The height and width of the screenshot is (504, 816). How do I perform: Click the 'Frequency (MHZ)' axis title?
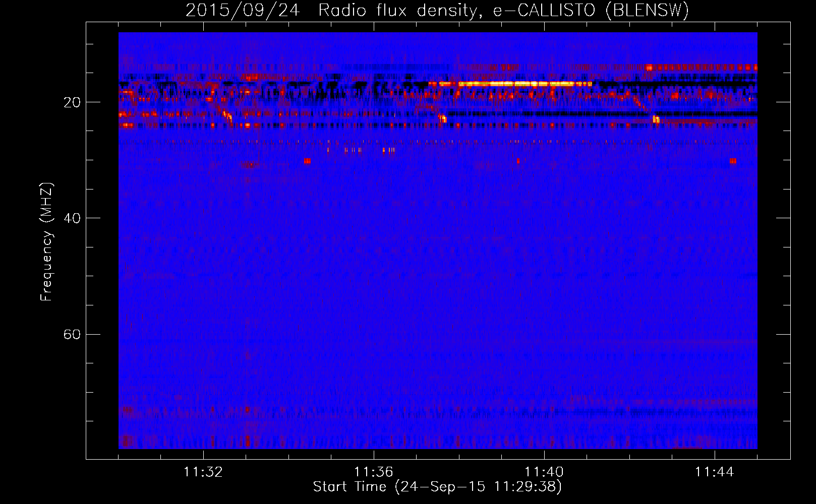pyautogui.click(x=46, y=242)
